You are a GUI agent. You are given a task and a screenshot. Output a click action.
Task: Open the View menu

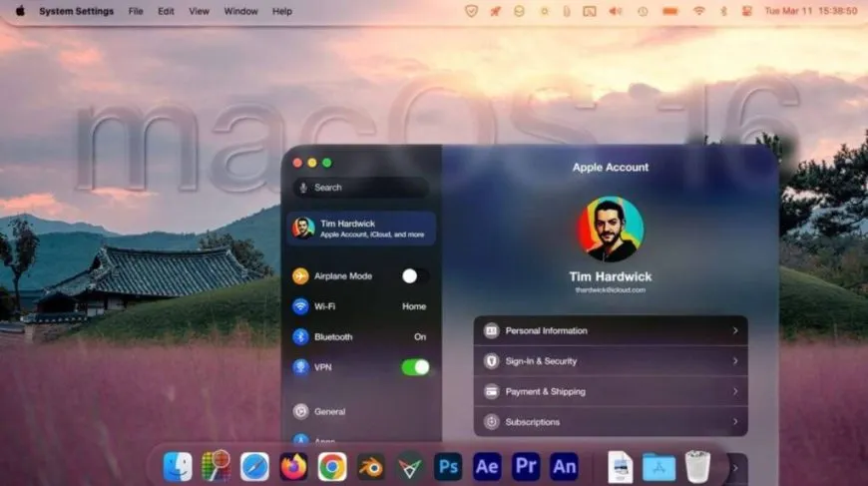click(199, 11)
